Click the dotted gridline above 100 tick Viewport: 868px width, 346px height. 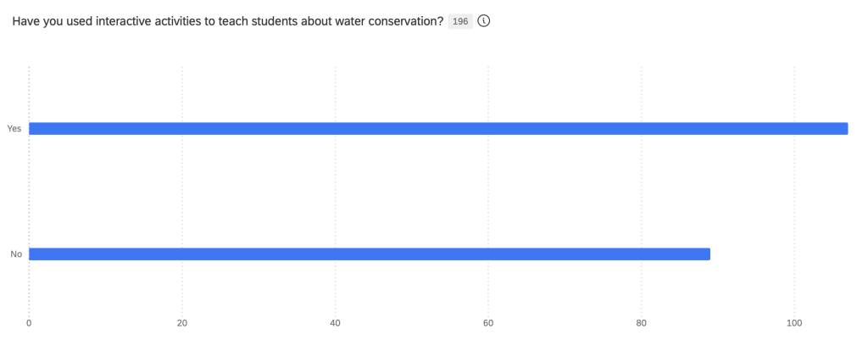[x=794, y=191]
